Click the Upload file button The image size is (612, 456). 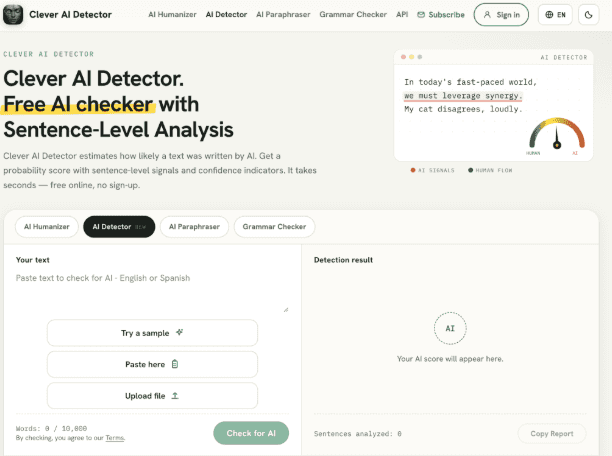[152, 396]
